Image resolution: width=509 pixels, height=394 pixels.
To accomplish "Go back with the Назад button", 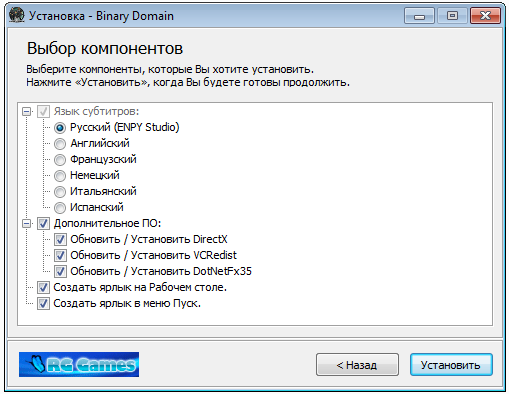I will pyautogui.click(x=357, y=365).
